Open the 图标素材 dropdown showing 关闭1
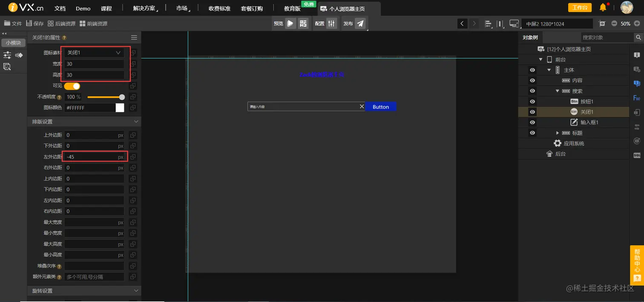 (94, 53)
